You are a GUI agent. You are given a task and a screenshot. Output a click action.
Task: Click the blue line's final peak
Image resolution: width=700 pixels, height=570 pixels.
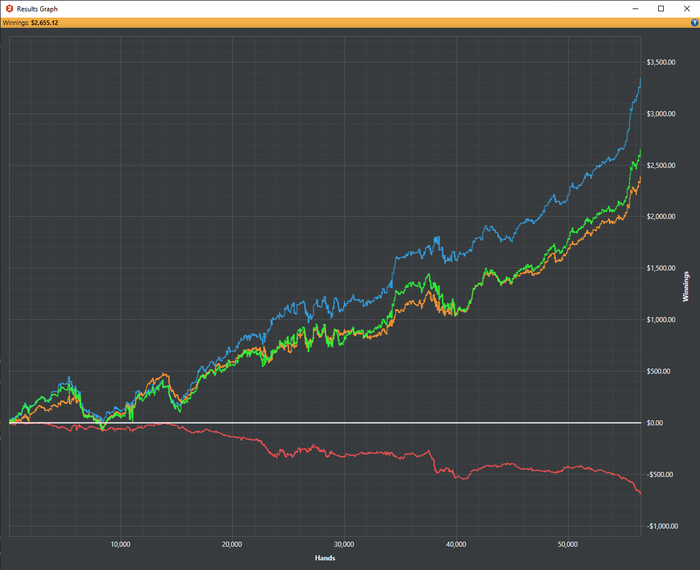(x=641, y=79)
